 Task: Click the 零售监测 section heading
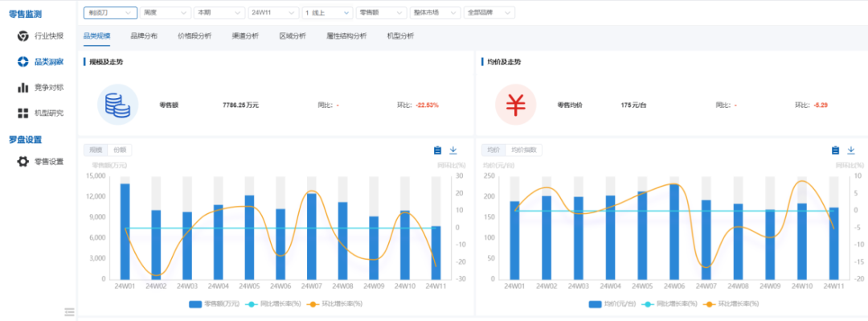point(26,14)
